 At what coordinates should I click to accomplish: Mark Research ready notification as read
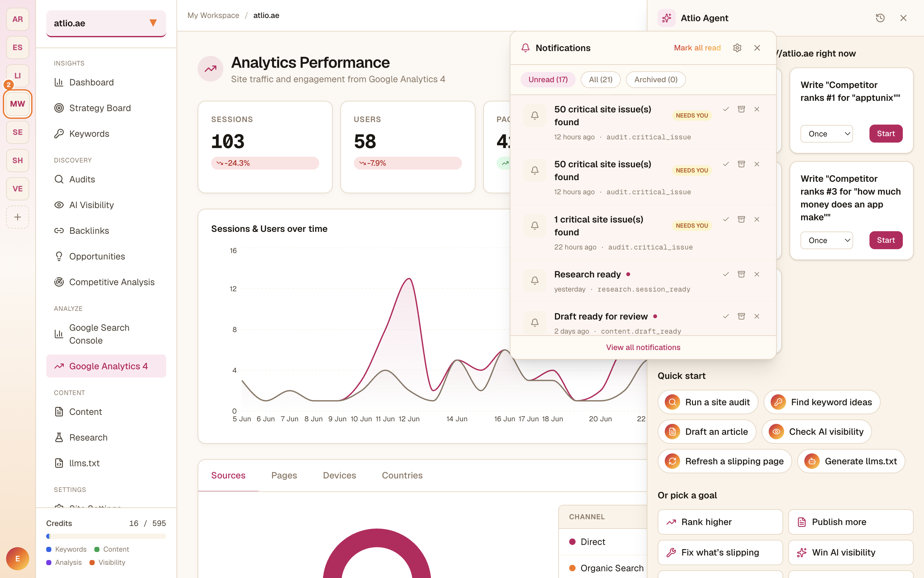(x=726, y=275)
